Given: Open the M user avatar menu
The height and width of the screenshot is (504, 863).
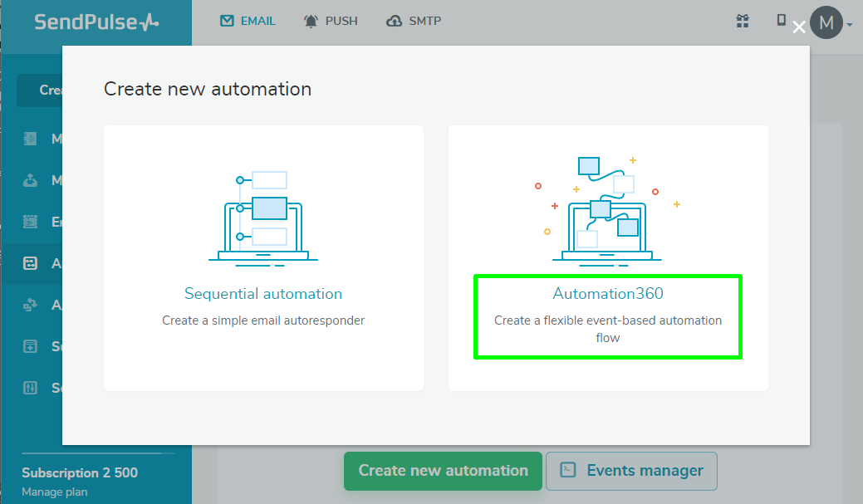Looking at the screenshot, I should (826, 22).
